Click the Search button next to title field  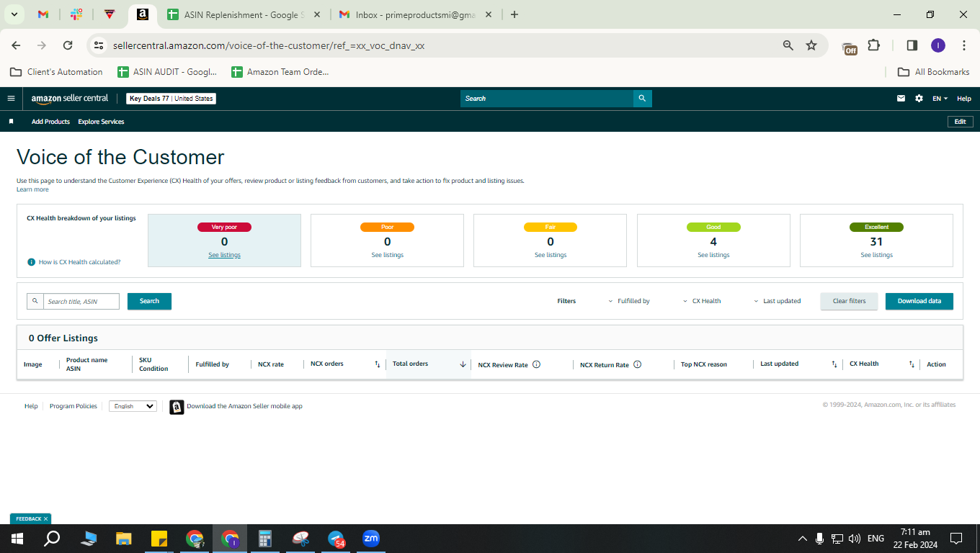[x=149, y=301]
